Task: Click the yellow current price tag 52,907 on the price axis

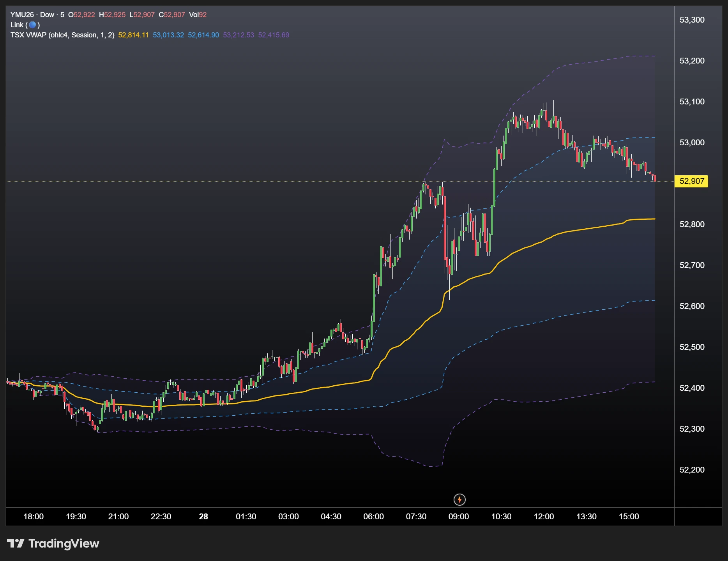Action: click(x=692, y=181)
